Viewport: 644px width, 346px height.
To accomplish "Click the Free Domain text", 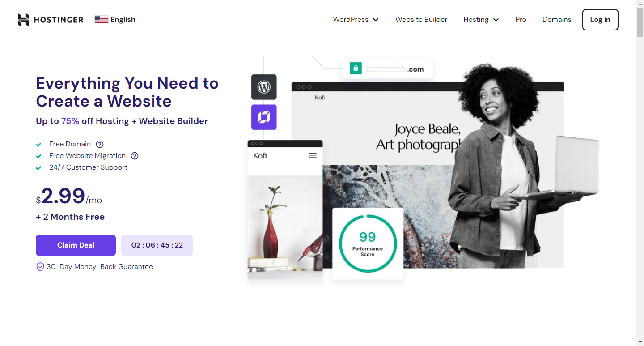I will pos(70,144).
